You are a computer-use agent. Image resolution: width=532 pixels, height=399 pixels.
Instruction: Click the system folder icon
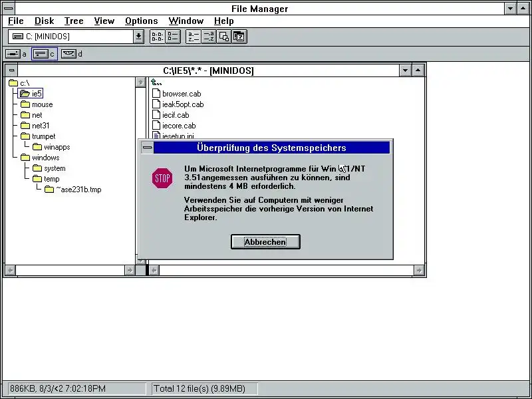[x=37, y=168]
